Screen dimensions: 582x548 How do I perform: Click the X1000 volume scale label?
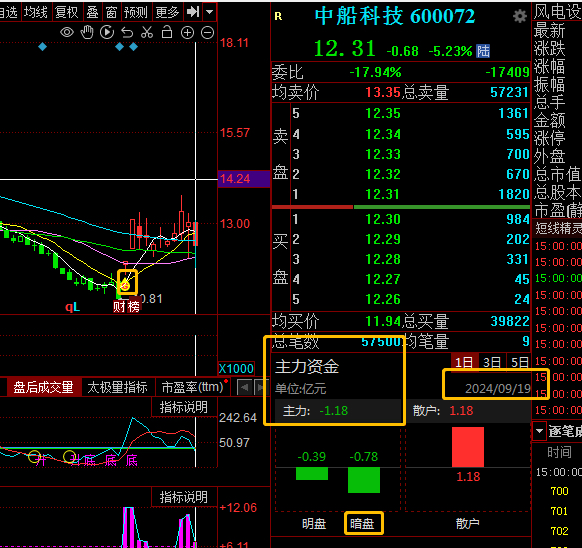pos(236,369)
